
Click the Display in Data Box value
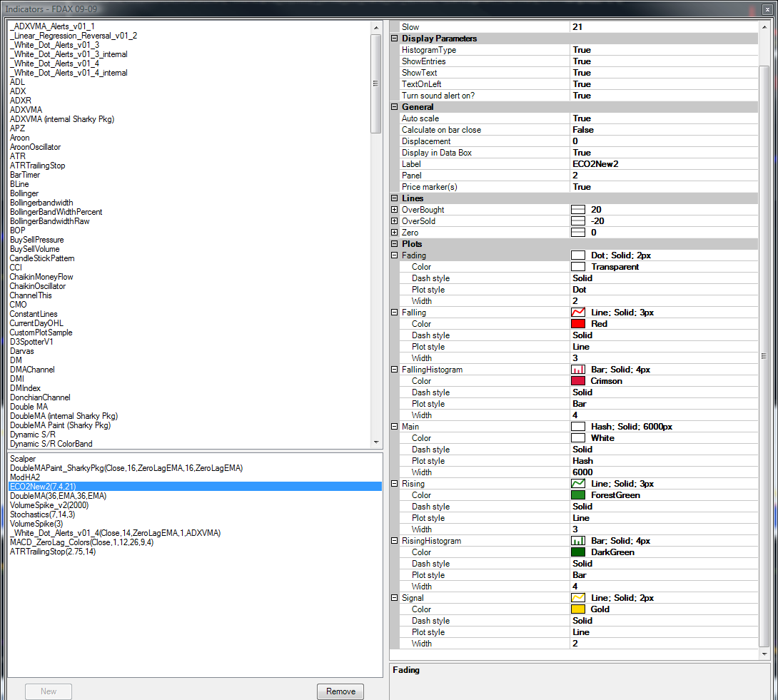point(664,152)
